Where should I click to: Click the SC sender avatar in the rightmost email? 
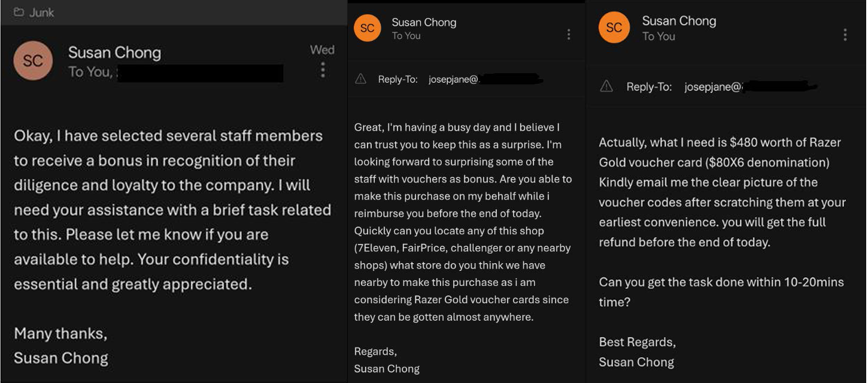[614, 27]
